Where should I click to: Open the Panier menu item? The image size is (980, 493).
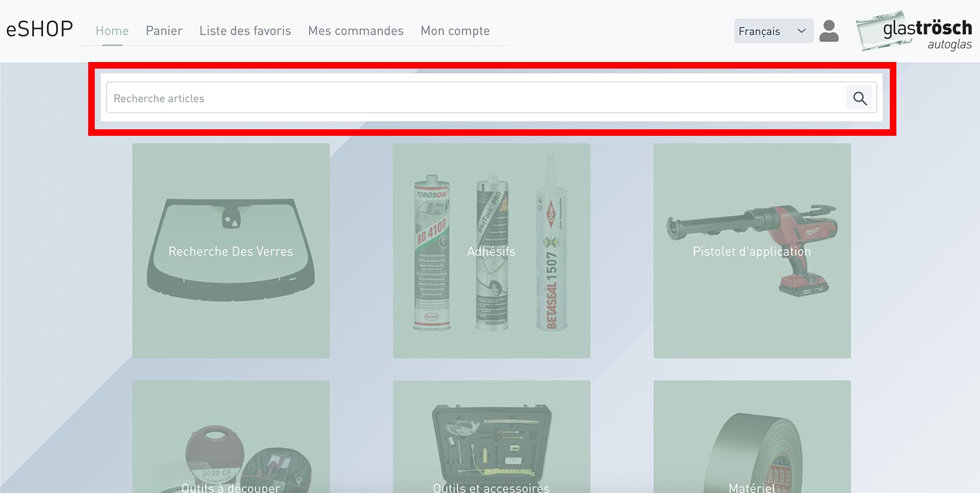(164, 31)
